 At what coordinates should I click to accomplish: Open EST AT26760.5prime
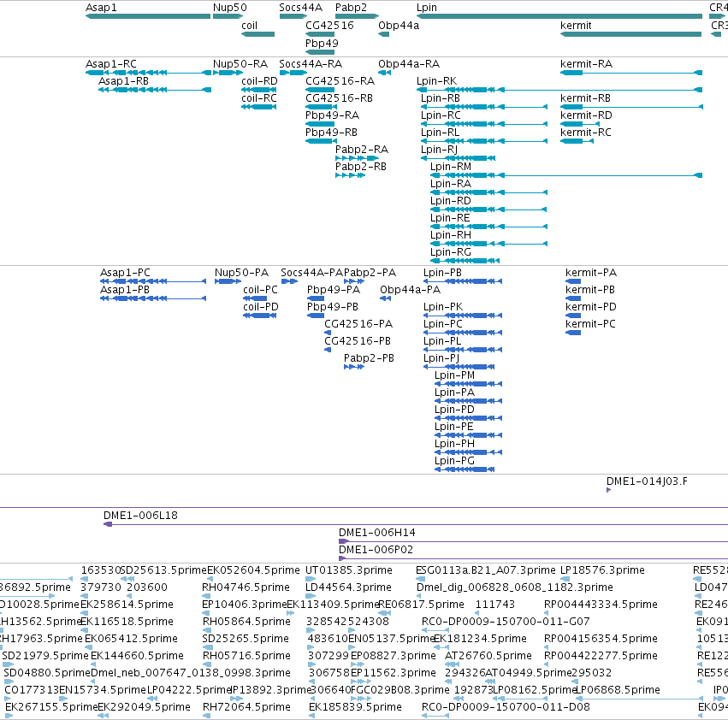(488, 656)
